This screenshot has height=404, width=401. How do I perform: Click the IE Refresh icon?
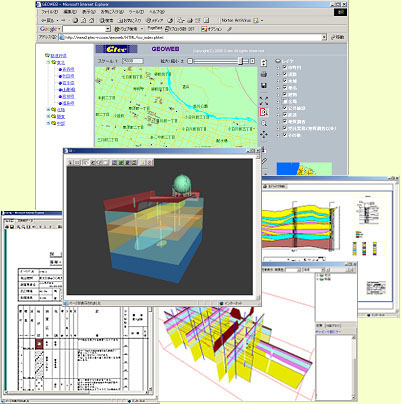[x=83, y=21]
